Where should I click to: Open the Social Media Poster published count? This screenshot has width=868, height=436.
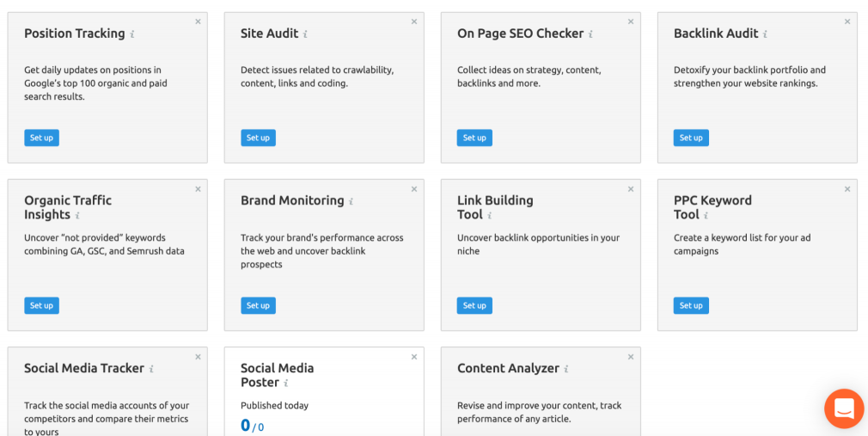246,425
